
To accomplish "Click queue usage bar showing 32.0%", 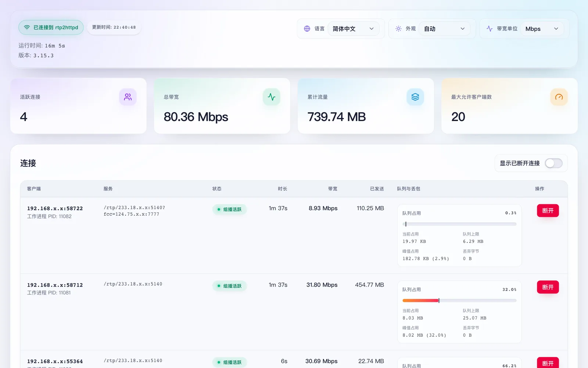I will point(459,301).
